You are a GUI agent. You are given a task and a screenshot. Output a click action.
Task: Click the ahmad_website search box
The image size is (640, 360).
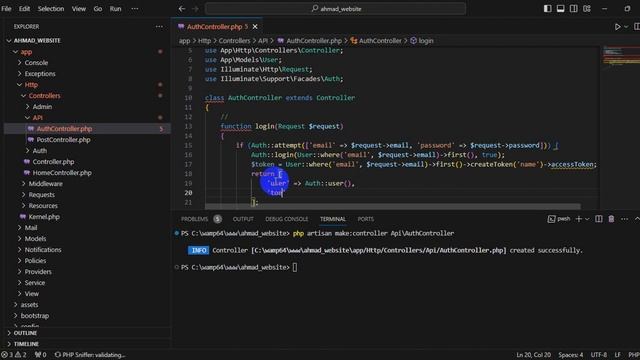pyautogui.click(x=336, y=9)
